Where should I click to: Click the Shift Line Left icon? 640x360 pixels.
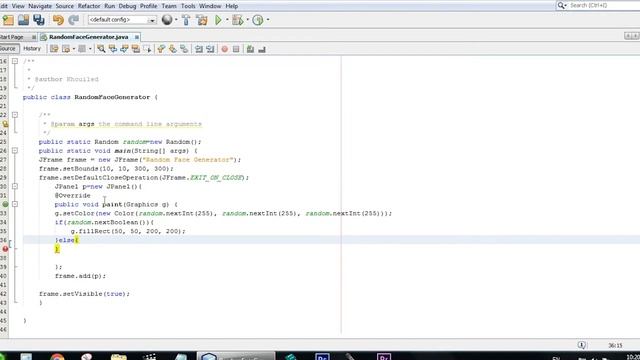click(199, 49)
